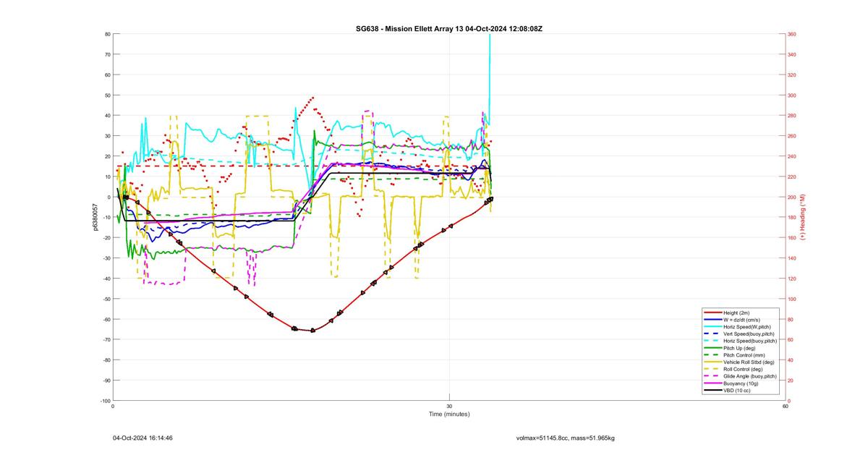Viewport: 868px width, 450px height.
Task: Click the "Pitch Up (deg)" legend label
Action: click(741, 348)
